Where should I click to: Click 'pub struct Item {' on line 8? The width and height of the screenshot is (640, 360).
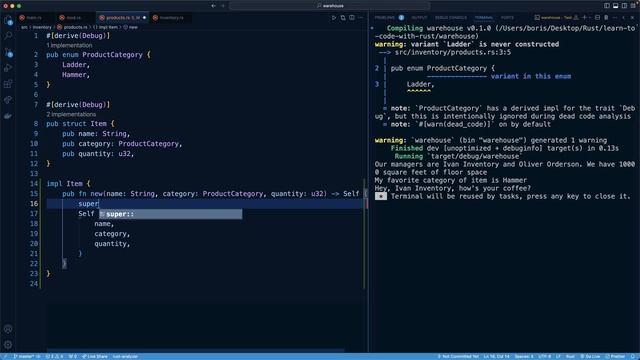click(80, 124)
